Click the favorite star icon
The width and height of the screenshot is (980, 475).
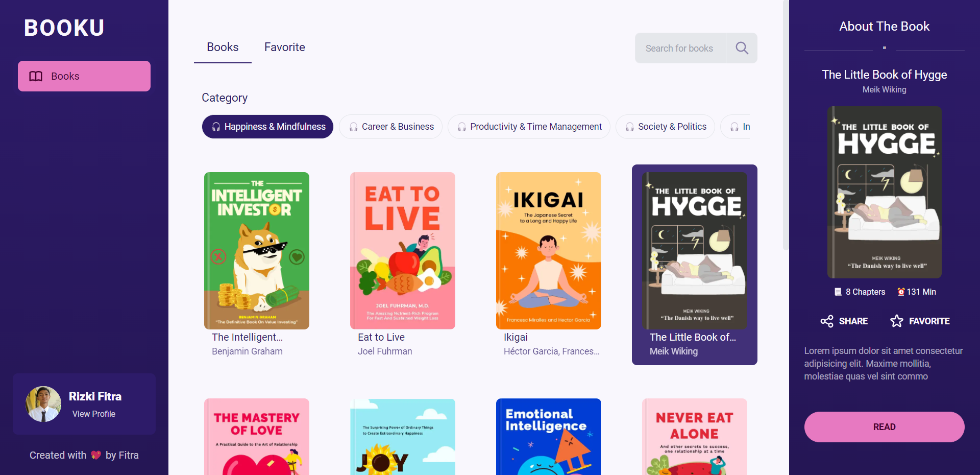897,321
